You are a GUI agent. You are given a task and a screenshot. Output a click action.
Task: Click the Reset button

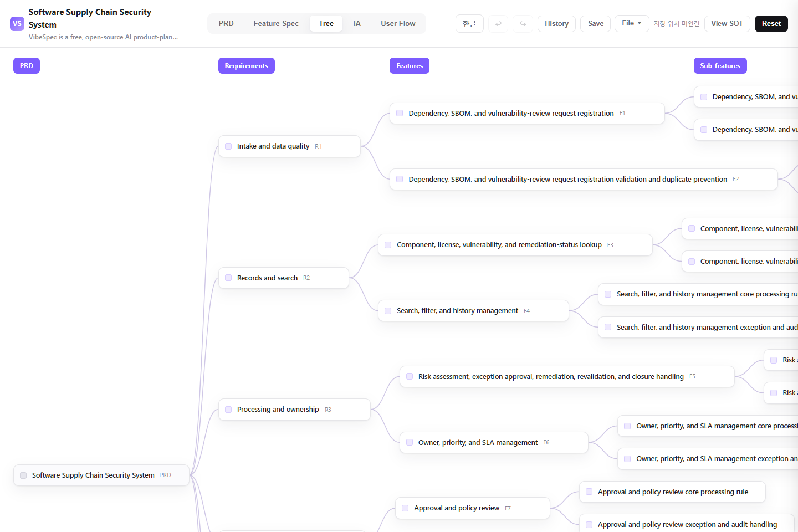771,24
